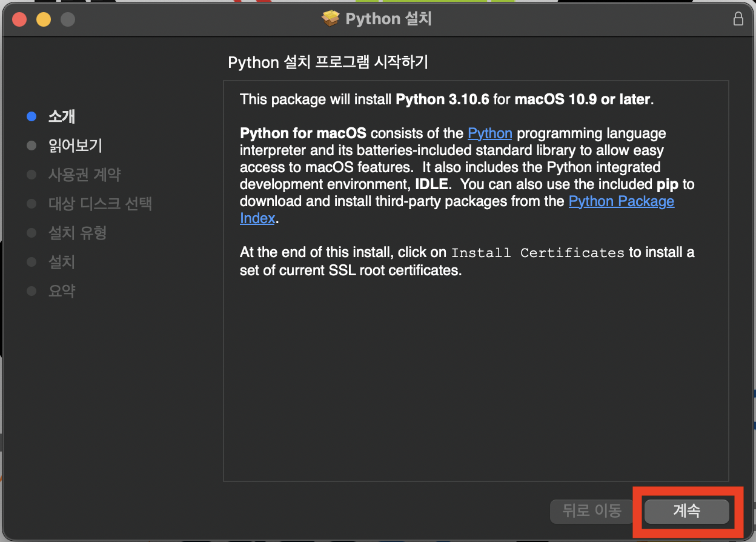Click the 사용권 계약 step label
The image size is (756, 542).
(84, 175)
